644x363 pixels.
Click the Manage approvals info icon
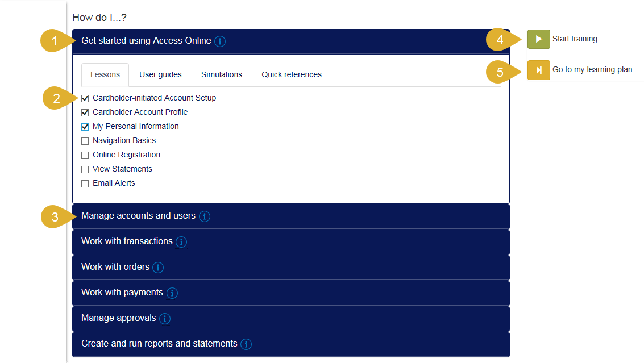click(164, 319)
